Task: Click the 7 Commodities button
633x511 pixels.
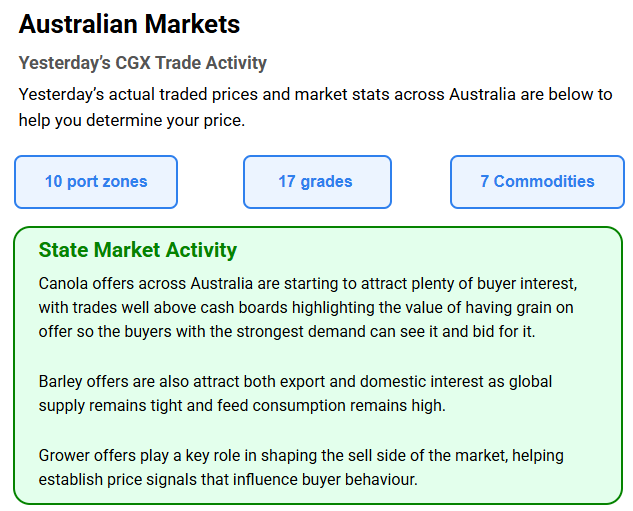Action: coord(537,182)
